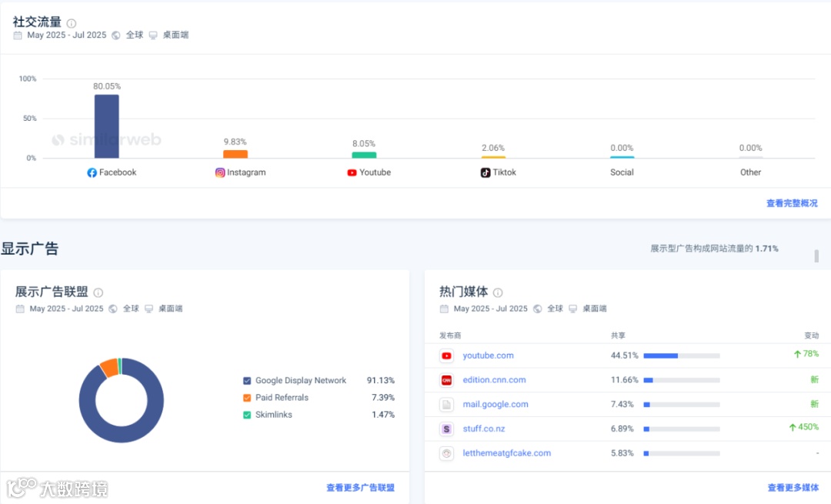Click the 变动 column header

(812, 336)
